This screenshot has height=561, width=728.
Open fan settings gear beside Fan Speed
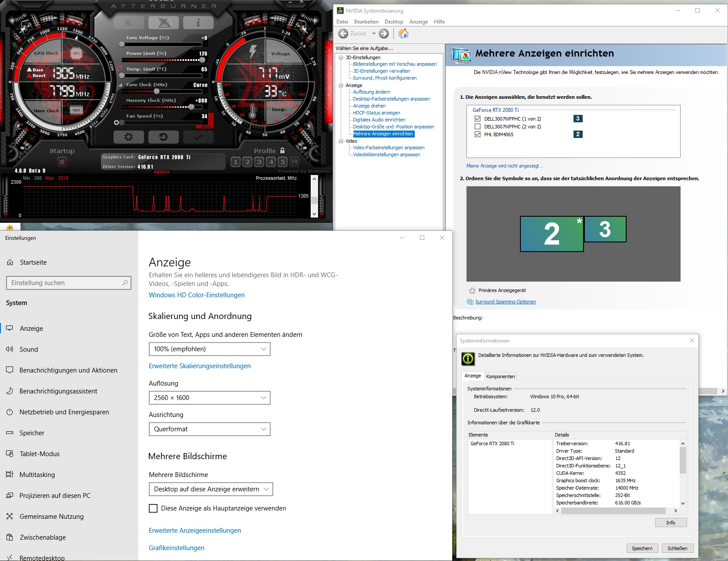pos(116,123)
